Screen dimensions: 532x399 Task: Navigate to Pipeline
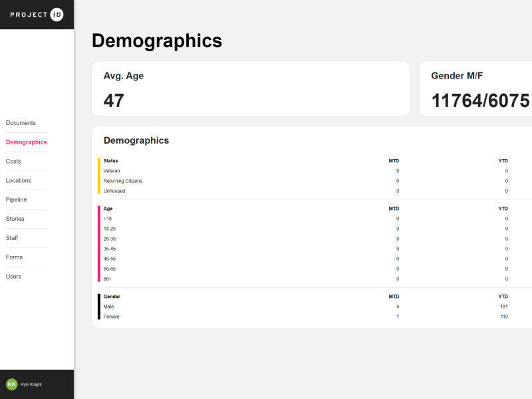click(x=17, y=199)
